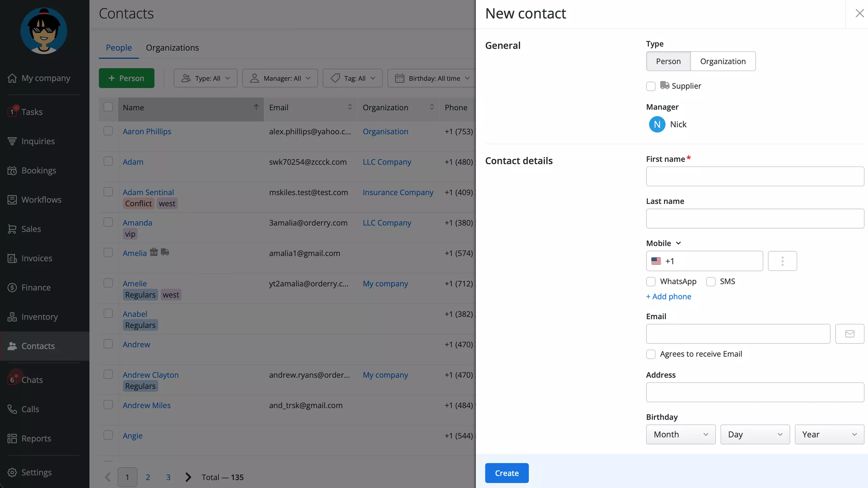Open Inventory from the sidebar
This screenshot has height=488, width=868.
click(x=39, y=317)
